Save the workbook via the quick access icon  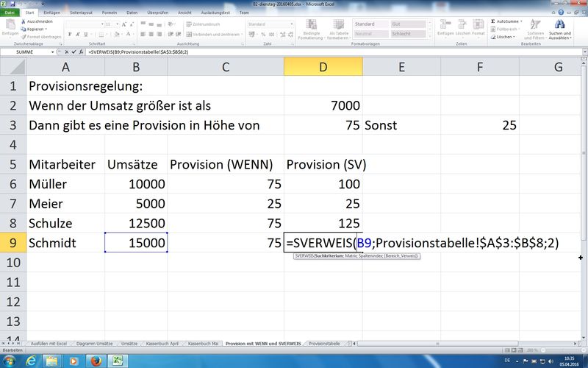(x=12, y=4)
